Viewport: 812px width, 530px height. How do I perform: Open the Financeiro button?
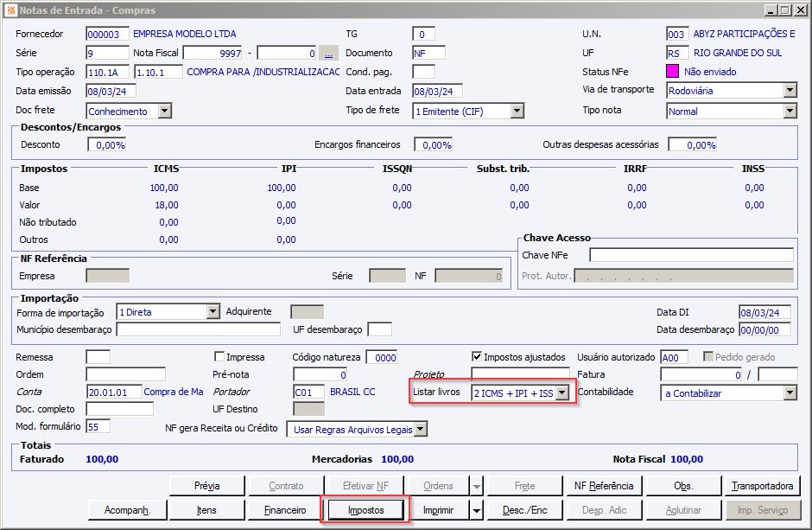[286, 510]
